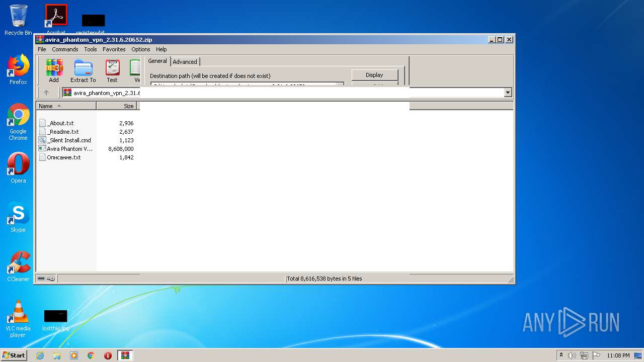Image resolution: width=644 pixels, height=362 pixels.
Task: Click the network icon in system tray
Action: point(584,355)
